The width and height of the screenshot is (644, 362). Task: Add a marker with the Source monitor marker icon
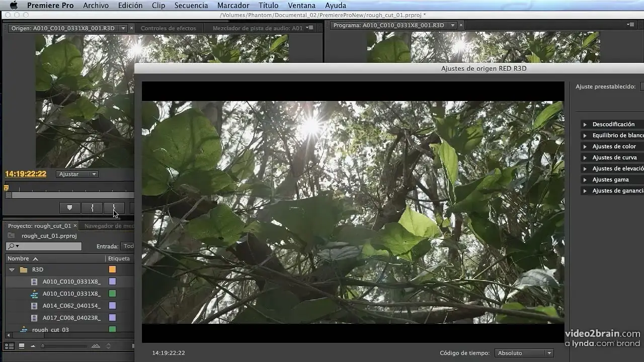tap(69, 208)
